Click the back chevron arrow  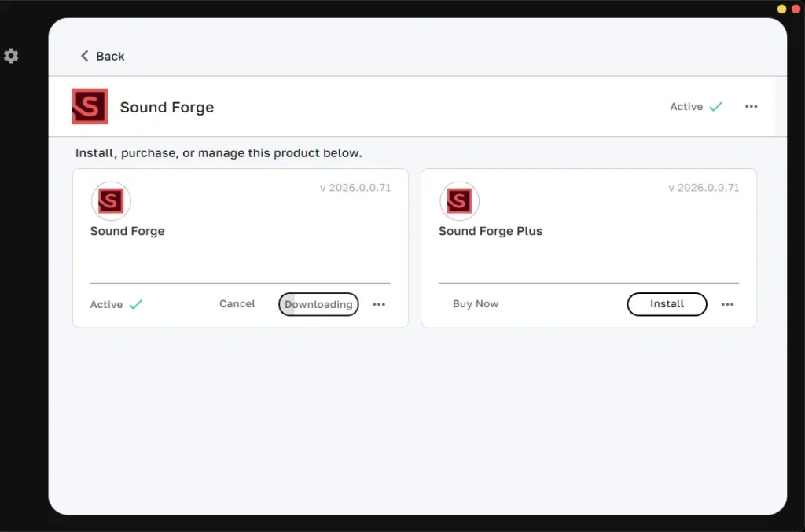pyautogui.click(x=85, y=56)
